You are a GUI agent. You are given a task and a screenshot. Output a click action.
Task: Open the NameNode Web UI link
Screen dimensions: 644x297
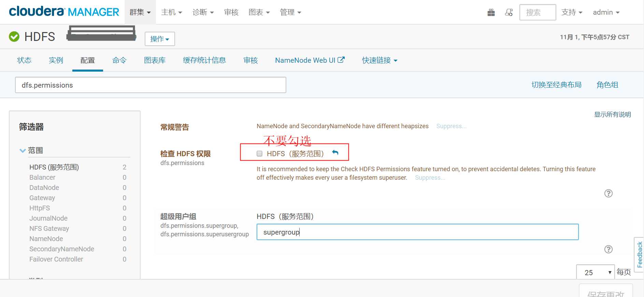tap(310, 60)
